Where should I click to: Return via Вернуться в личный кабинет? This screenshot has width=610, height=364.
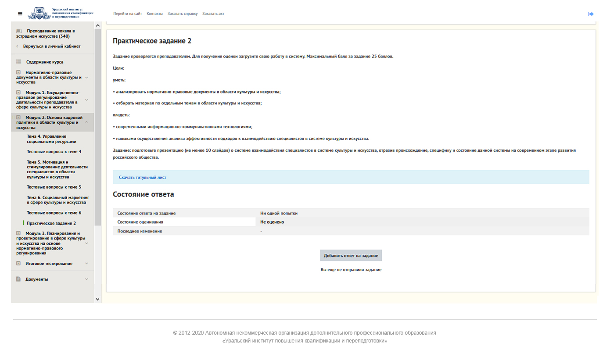click(51, 46)
